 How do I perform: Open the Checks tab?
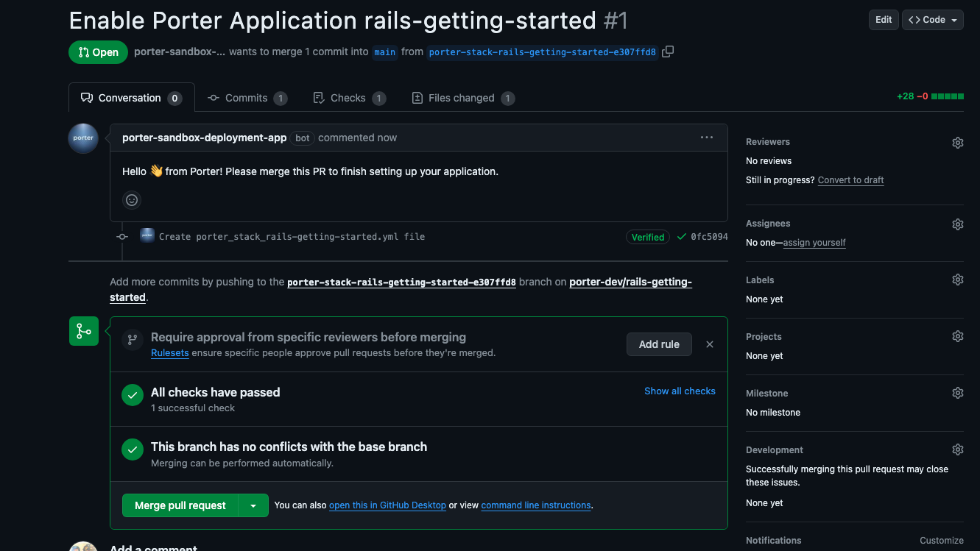[x=349, y=98]
